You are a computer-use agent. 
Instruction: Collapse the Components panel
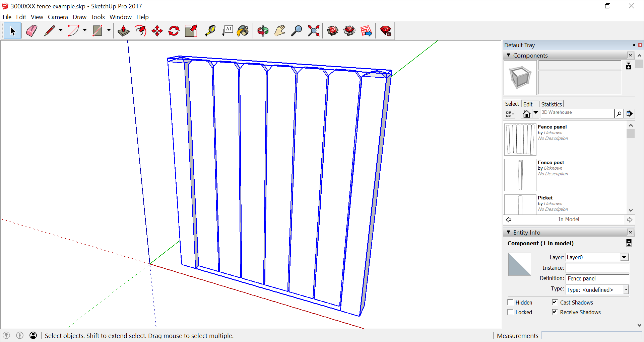point(509,55)
